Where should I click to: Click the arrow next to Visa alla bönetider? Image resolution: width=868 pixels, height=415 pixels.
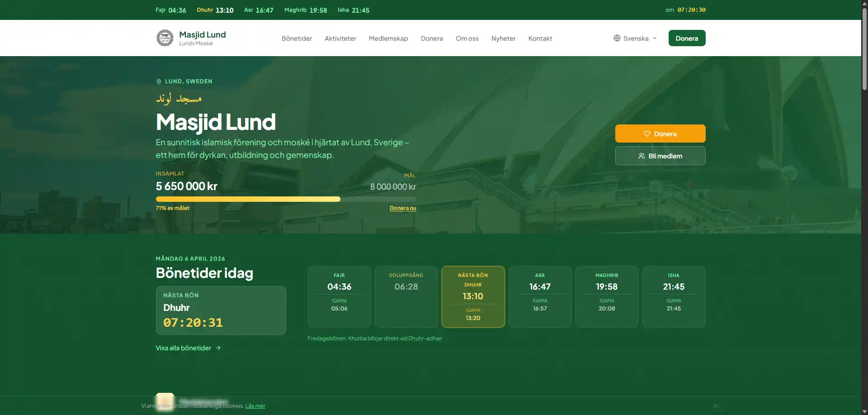pos(218,348)
